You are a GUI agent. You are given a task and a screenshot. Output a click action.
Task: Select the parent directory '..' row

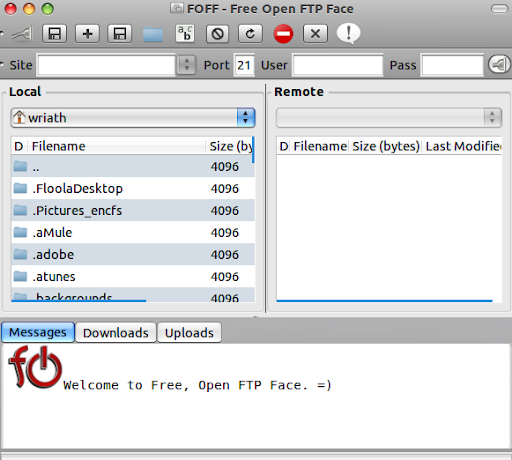(x=133, y=166)
